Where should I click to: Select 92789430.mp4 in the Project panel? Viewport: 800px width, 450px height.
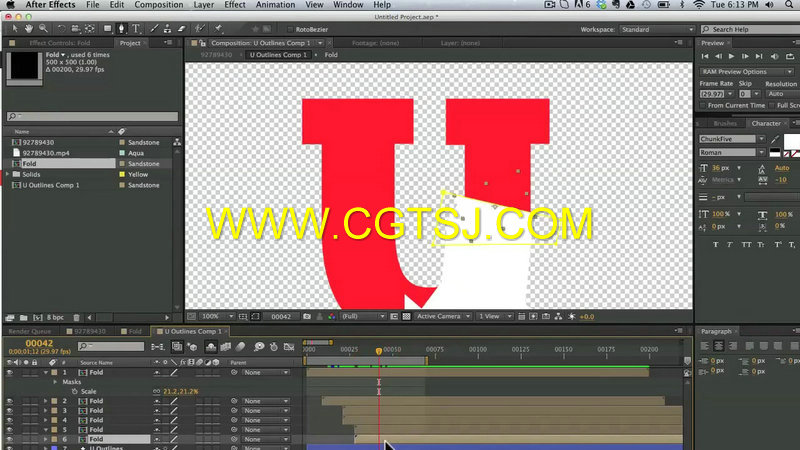(46, 153)
